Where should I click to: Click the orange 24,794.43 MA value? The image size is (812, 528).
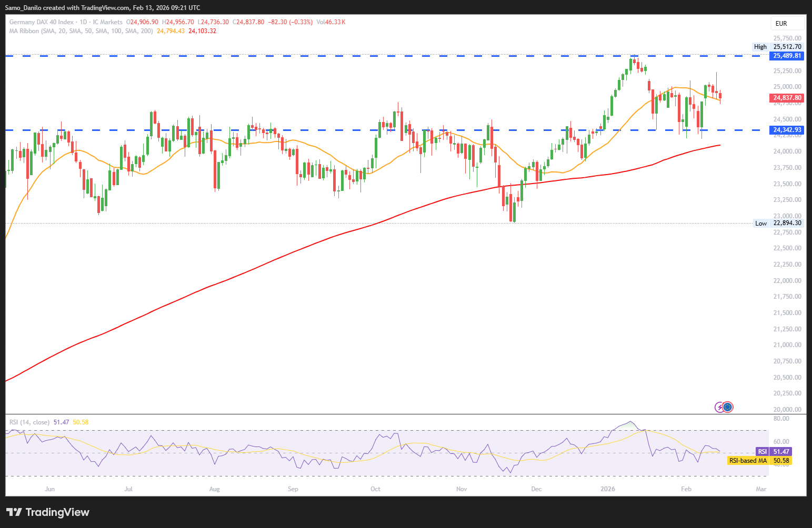click(x=171, y=31)
